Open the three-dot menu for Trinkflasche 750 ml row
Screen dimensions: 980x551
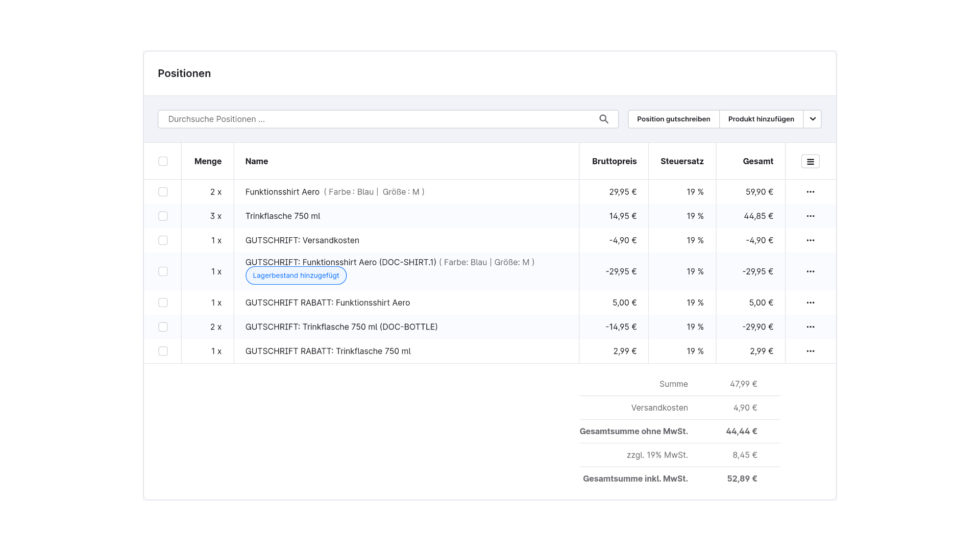click(x=811, y=216)
